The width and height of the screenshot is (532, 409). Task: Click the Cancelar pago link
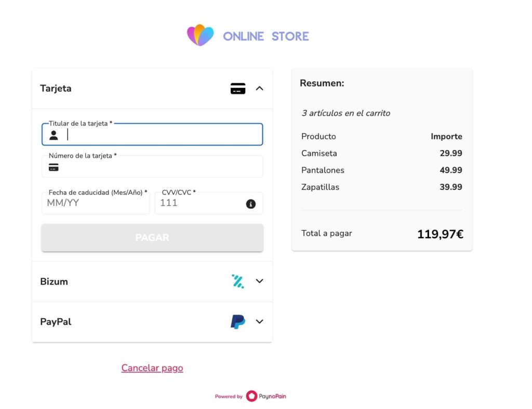pos(152,368)
